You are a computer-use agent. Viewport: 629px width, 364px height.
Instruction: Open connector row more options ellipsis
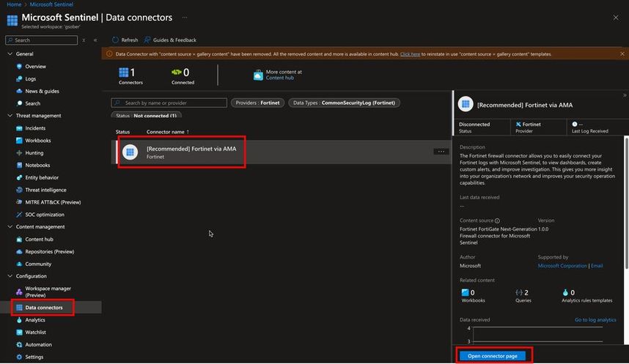pyautogui.click(x=441, y=152)
